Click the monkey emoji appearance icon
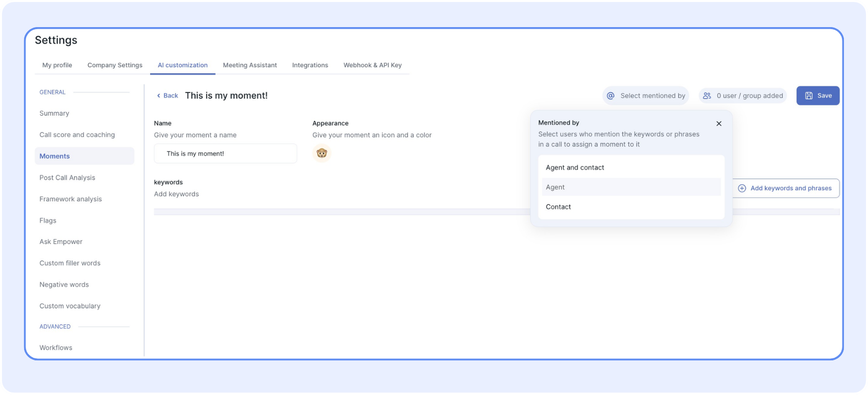 321,153
